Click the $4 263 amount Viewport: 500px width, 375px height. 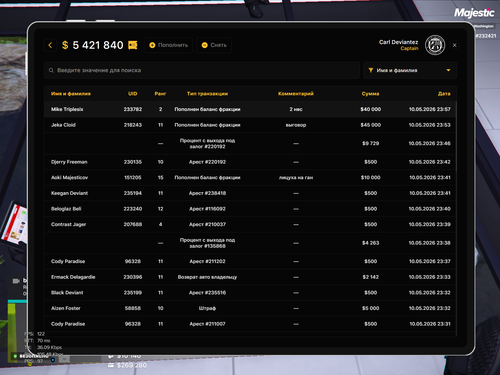click(370, 243)
